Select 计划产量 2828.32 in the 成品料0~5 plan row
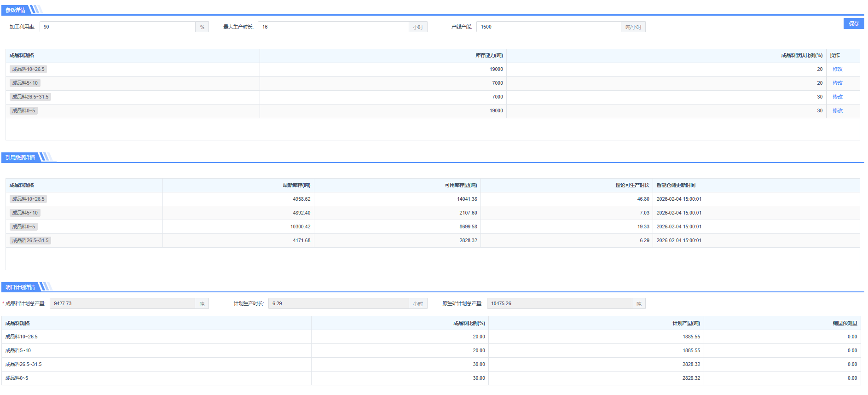868x395 pixels. click(x=691, y=378)
